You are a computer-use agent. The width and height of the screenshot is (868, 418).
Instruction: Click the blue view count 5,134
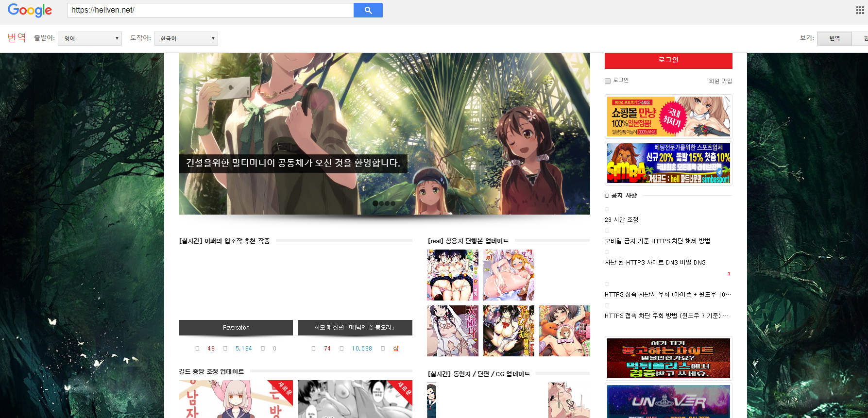(244, 349)
